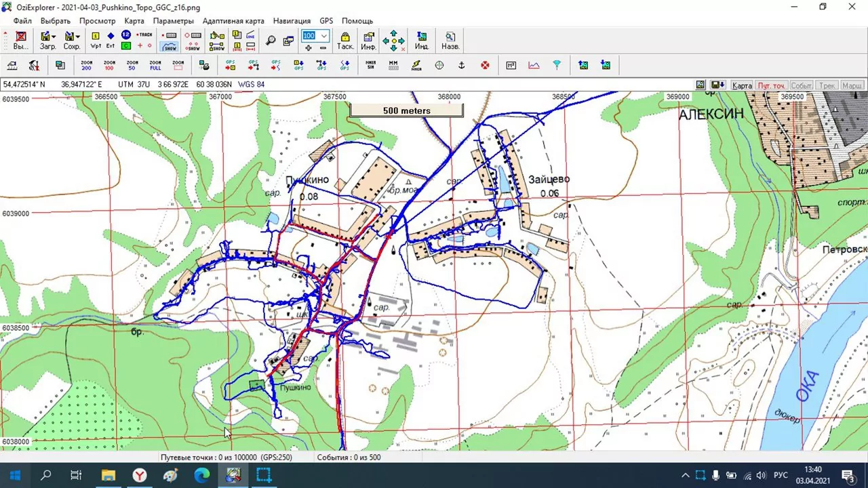The image size is (868, 488).
Task: Click the anchor alarm icon
Action: click(x=462, y=65)
